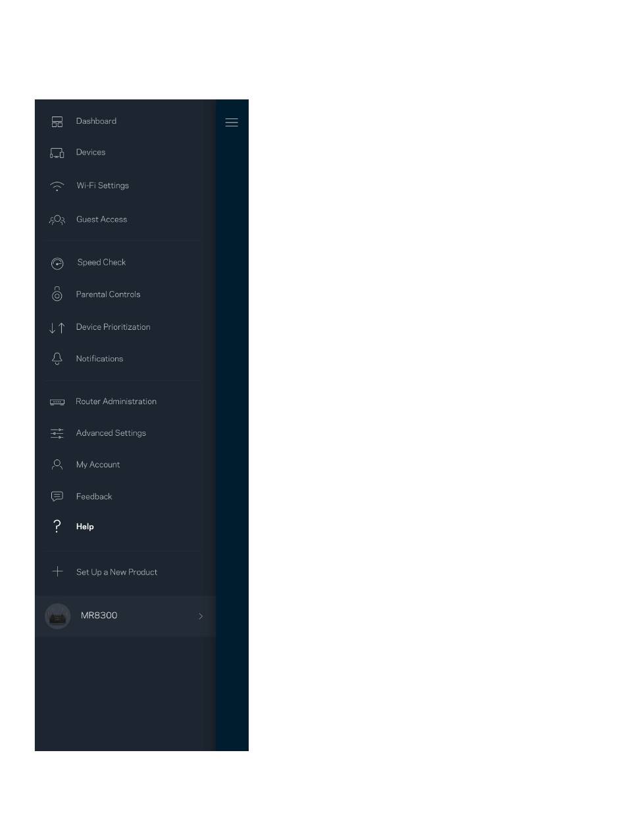The height and width of the screenshot is (840, 625).
Task: Click the plus icon to add product
Action: coord(57,571)
